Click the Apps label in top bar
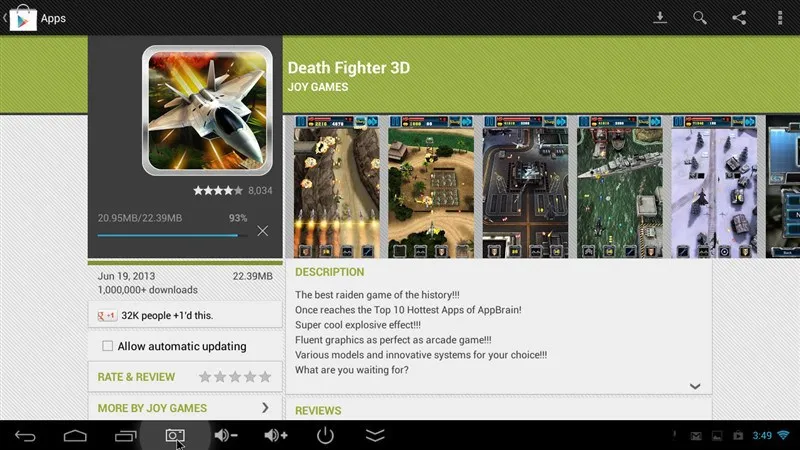Viewport: 800px width, 450px height. [x=53, y=18]
